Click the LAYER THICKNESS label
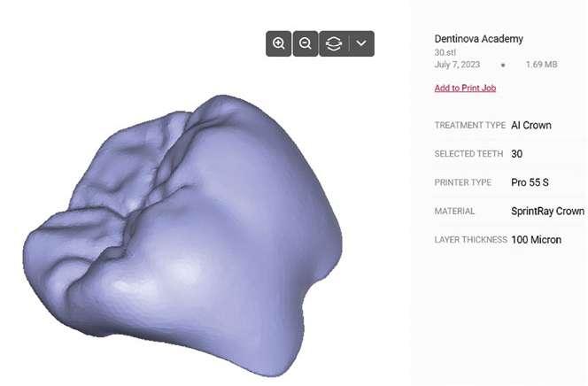 (470, 240)
